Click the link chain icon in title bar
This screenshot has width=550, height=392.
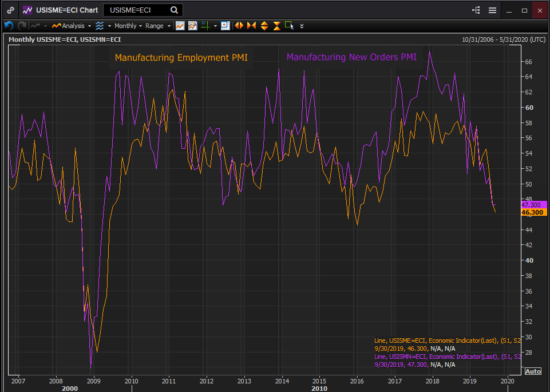(x=10, y=10)
